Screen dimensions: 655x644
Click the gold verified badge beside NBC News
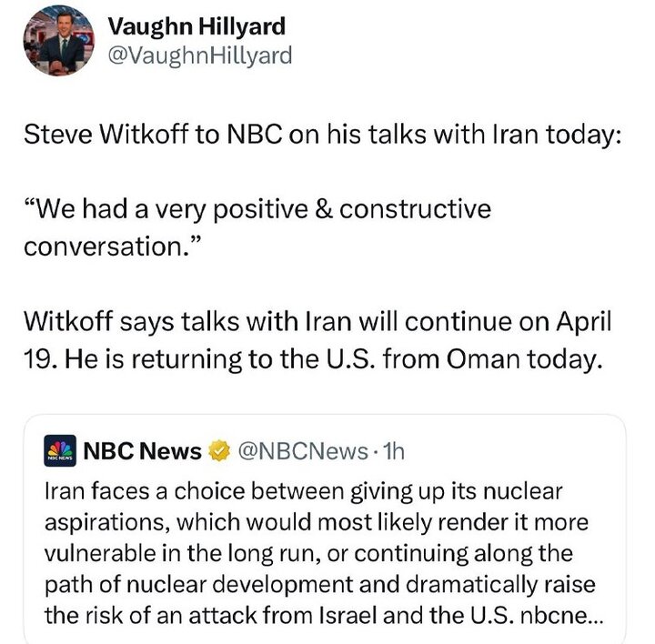coord(218,450)
